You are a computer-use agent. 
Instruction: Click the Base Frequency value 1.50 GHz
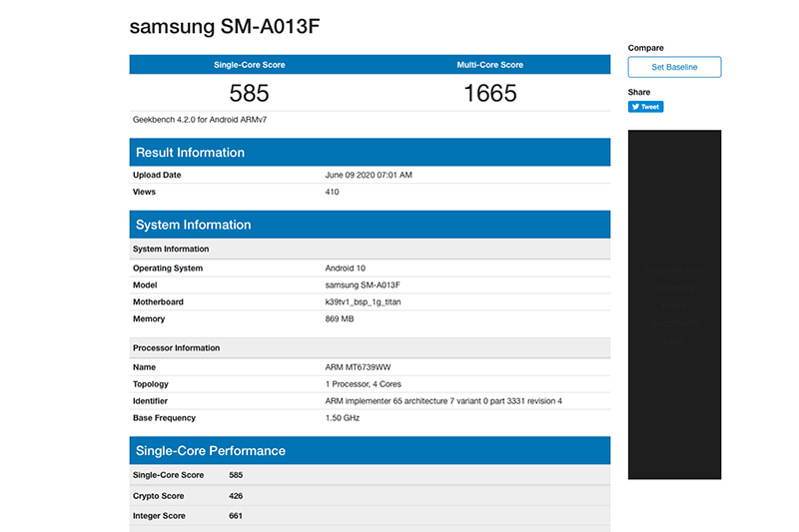point(343,418)
